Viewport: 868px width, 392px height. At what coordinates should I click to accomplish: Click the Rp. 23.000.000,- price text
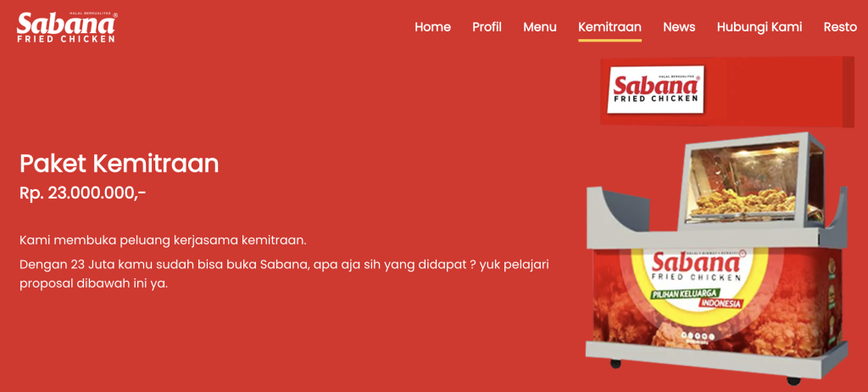click(83, 193)
